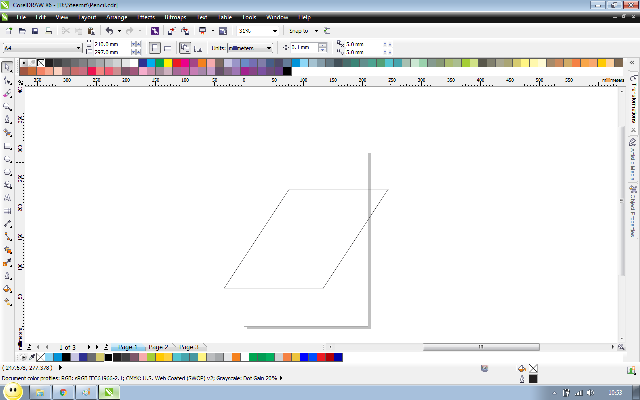The image size is (640, 400).
Task: Select the Smart Fill tool in the toolbox
Action: [x=7, y=133]
